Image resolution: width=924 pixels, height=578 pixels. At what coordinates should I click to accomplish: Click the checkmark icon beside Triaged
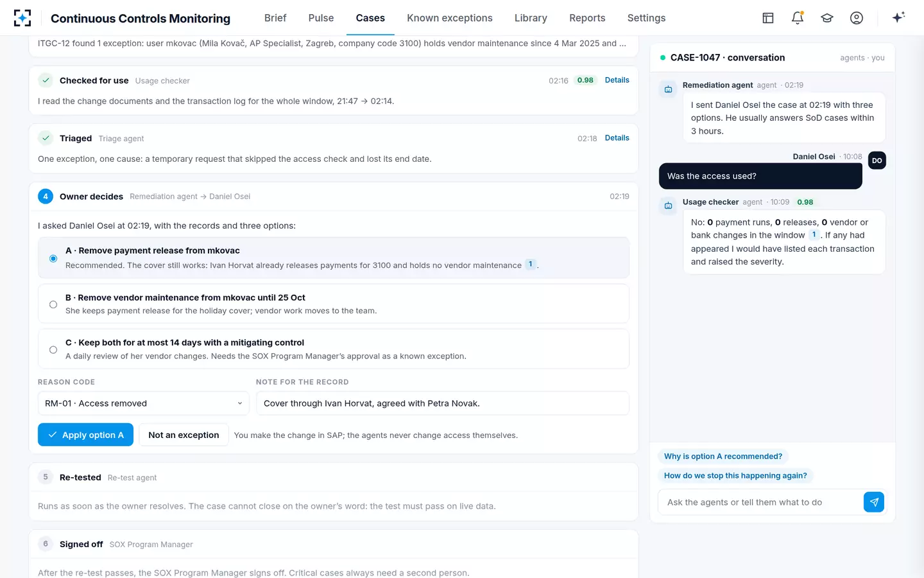pyautogui.click(x=46, y=138)
